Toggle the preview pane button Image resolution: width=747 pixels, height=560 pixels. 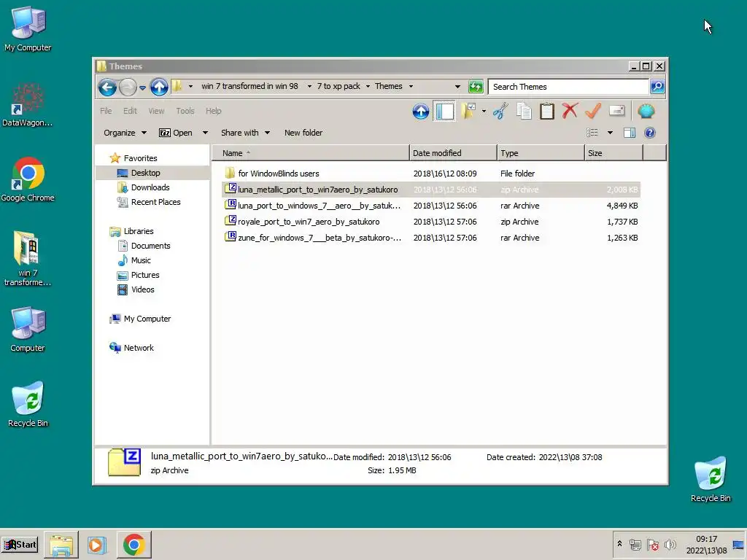(x=630, y=133)
